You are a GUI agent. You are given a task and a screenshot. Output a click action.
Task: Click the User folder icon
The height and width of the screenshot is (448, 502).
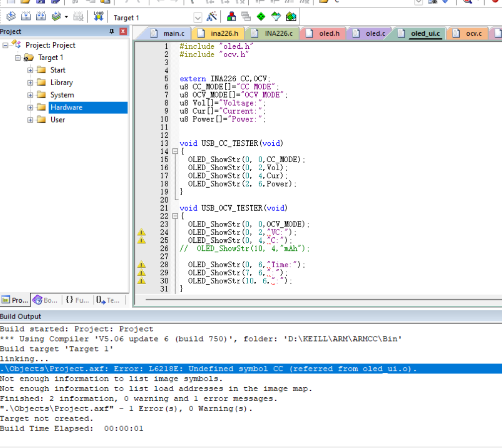(41, 120)
